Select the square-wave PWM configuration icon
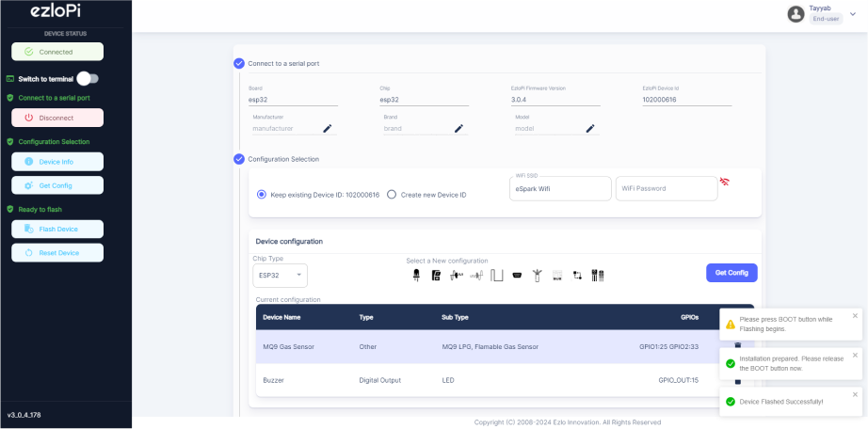Viewport: 868px width, 429px height. [x=496, y=275]
